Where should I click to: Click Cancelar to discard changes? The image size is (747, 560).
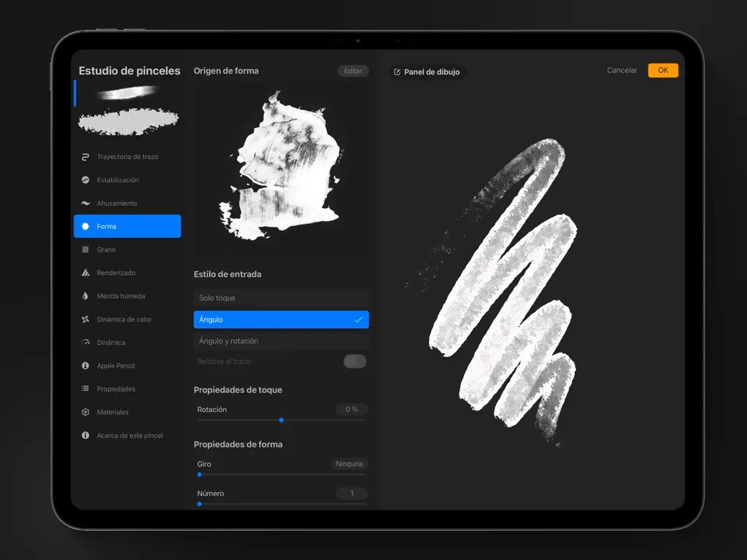click(x=622, y=71)
